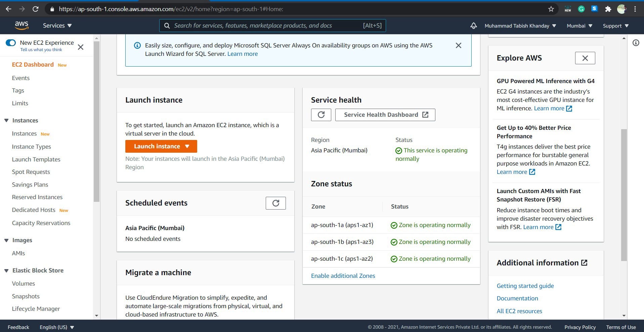Collapse the Images sidebar section
The image size is (644, 332).
[6, 240]
